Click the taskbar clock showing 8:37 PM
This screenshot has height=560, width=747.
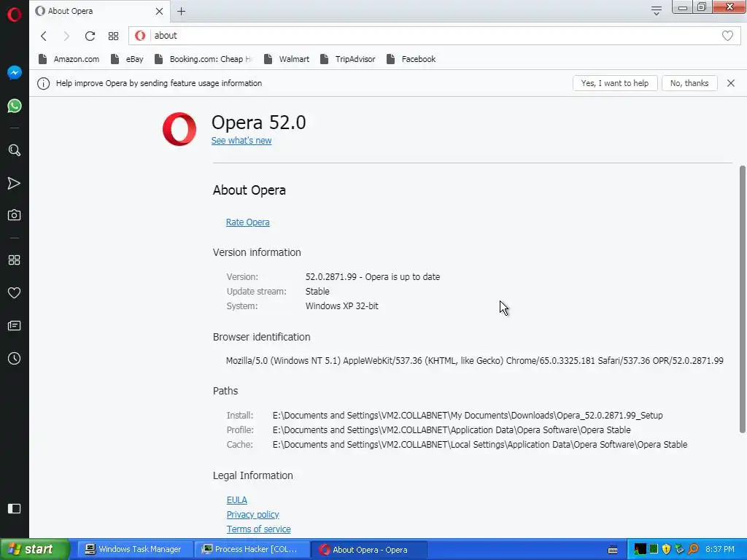[x=719, y=550]
